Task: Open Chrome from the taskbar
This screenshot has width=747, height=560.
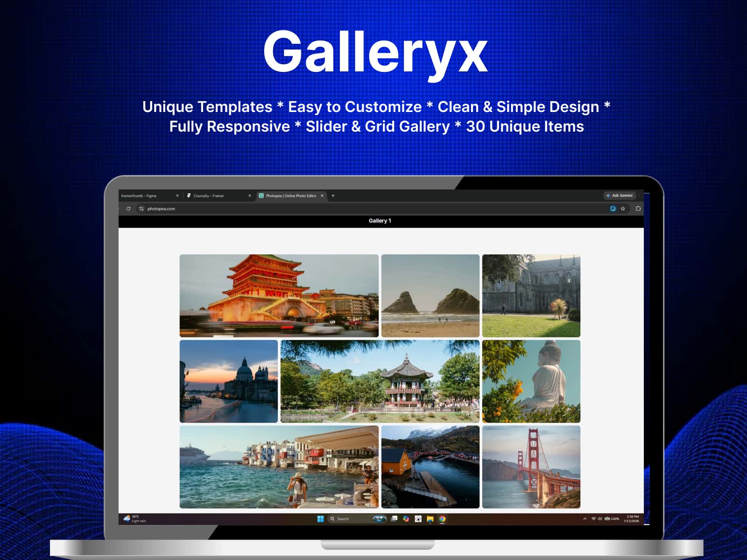Action: 442,519
